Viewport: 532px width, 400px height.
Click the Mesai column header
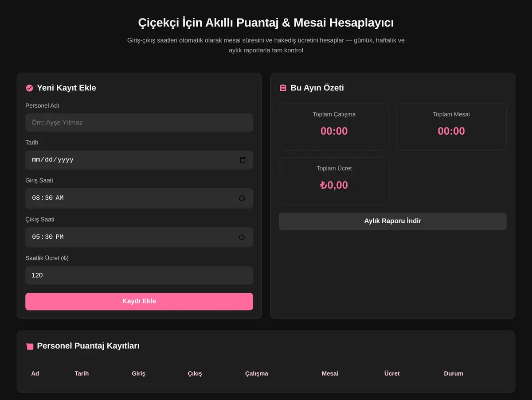tap(330, 373)
